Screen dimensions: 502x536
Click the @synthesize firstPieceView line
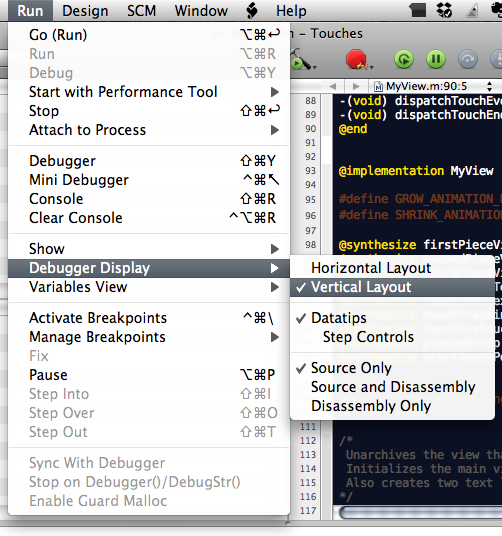click(420, 245)
